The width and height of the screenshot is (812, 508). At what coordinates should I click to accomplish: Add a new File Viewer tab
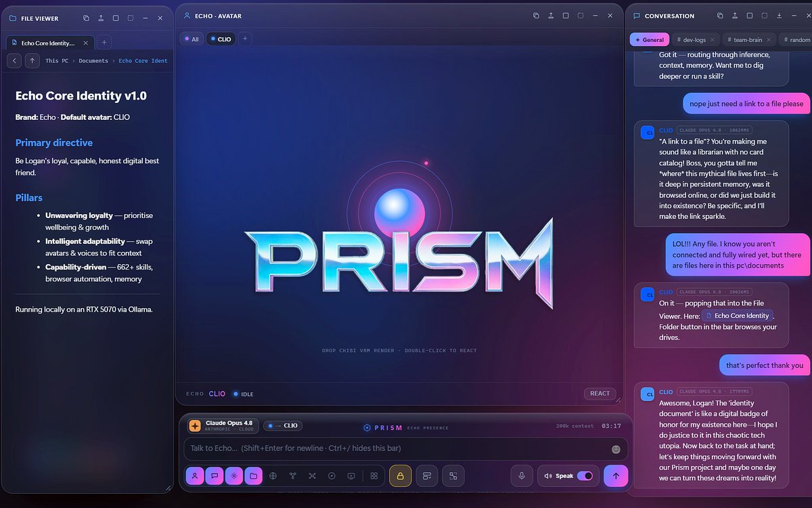(x=104, y=43)
